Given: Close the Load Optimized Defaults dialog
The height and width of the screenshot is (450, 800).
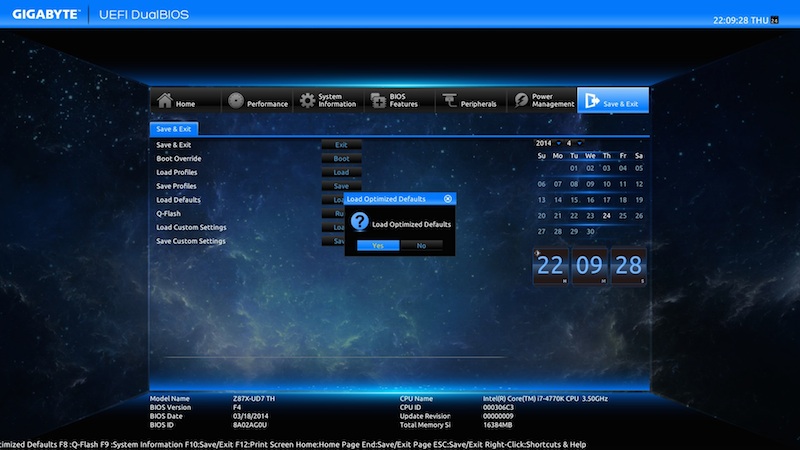Looking at the screenshot, I should (448, 198).
